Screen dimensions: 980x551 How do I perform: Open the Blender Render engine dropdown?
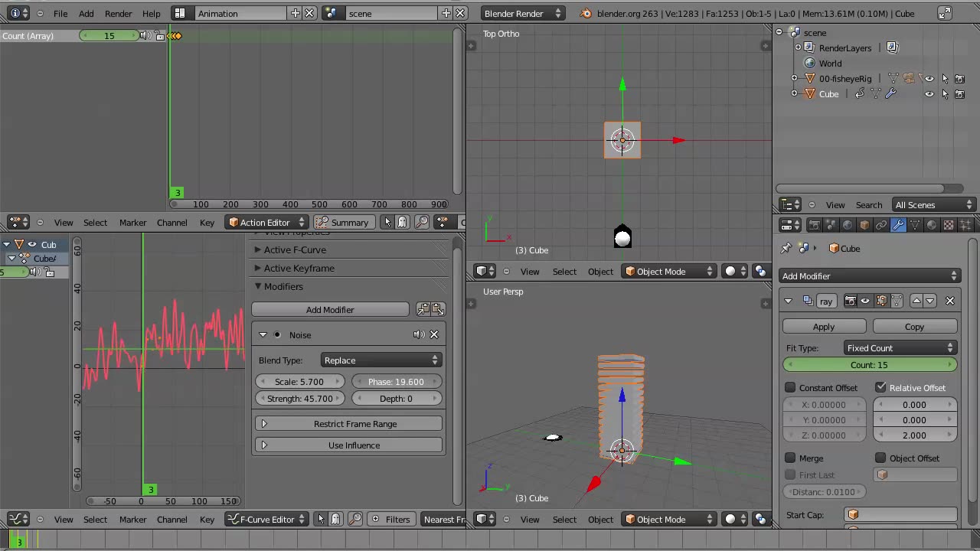point(524,13)
